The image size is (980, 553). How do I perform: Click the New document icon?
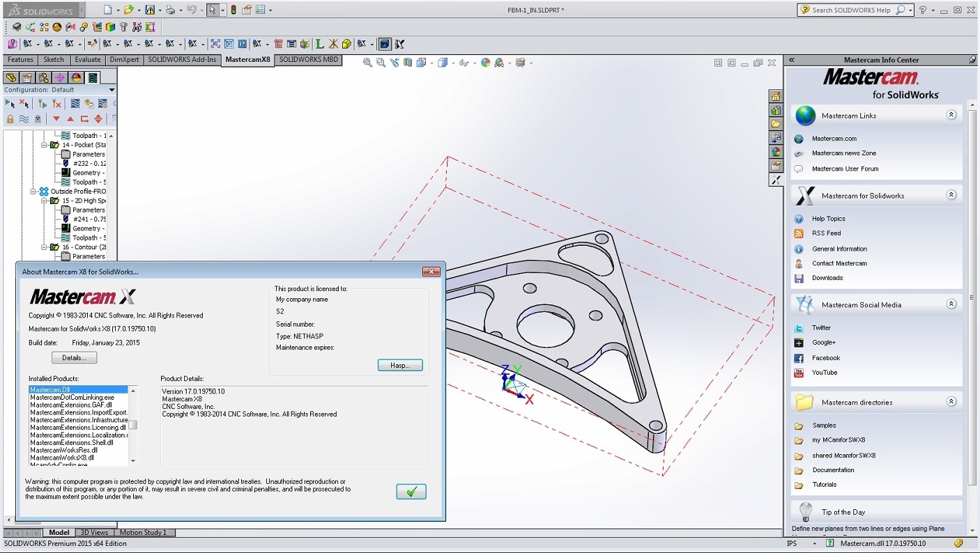coord(107,10)
